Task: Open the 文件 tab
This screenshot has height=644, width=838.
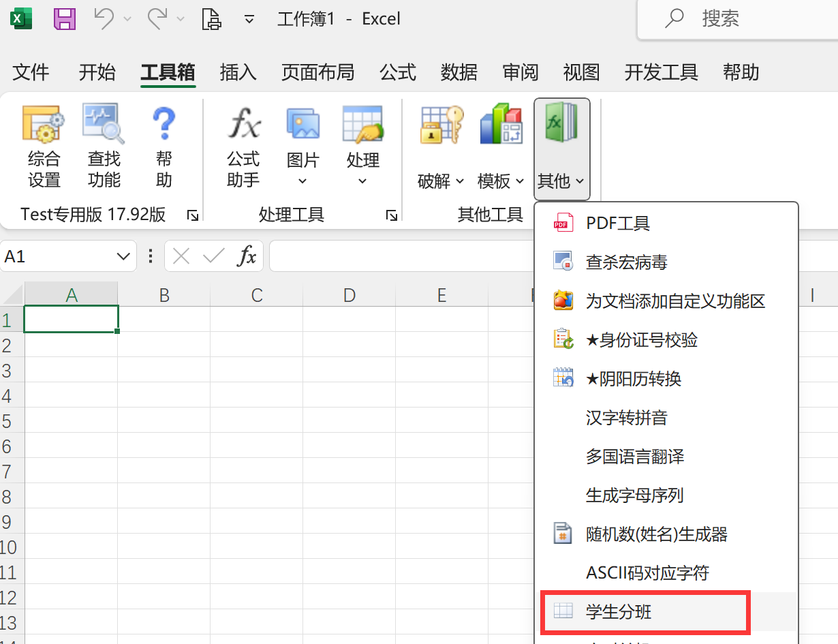Action: 31,72
